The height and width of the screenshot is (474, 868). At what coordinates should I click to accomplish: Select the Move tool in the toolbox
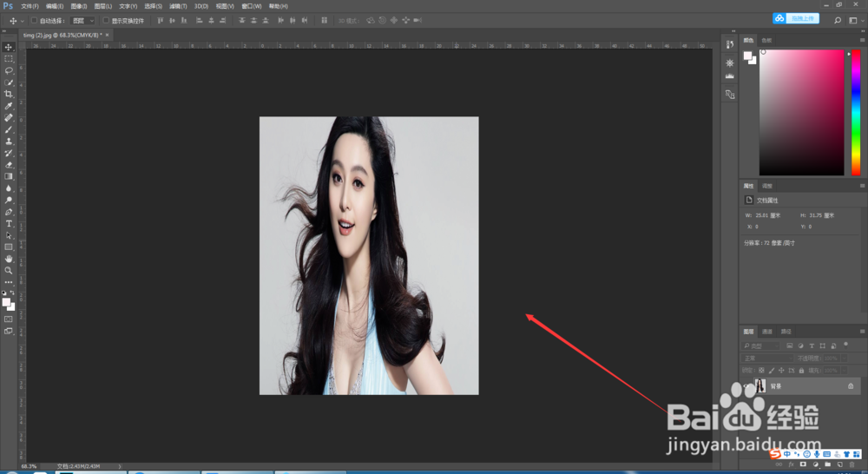[9, 47]
